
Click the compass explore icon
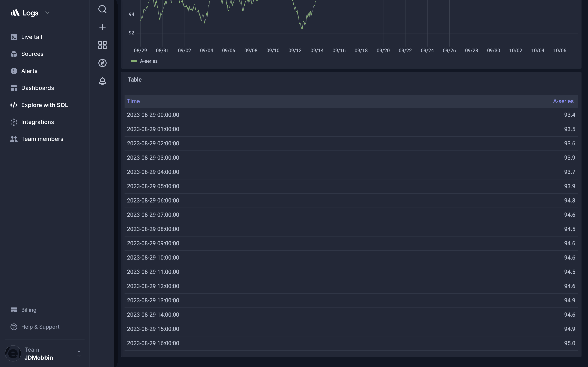click(102, 63)
